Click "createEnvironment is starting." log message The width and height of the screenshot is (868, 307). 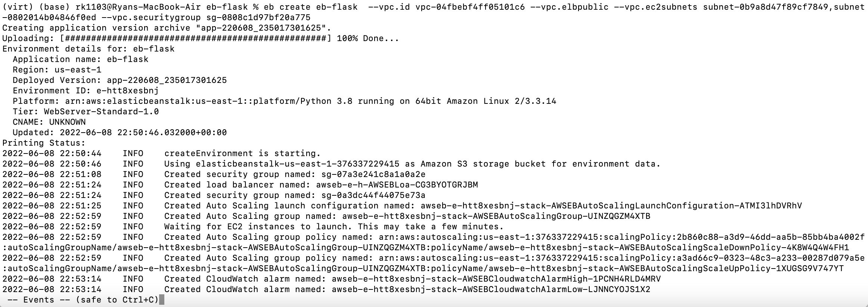[242, 153]
